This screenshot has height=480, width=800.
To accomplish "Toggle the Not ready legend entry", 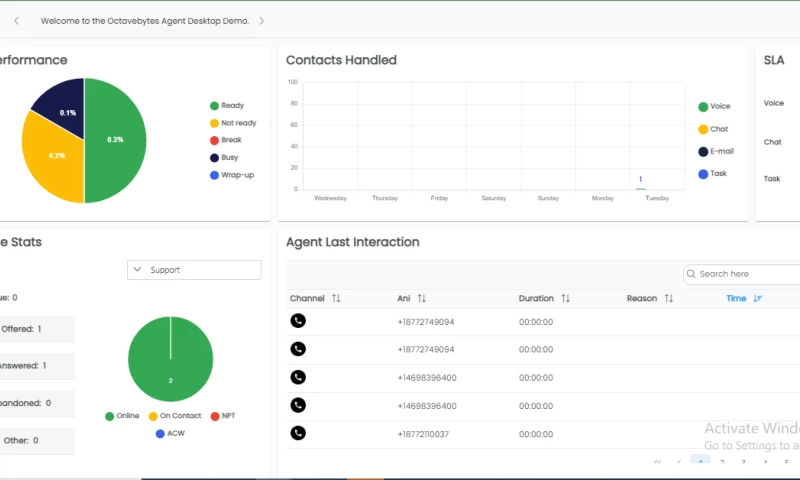I will click(233, 123).
